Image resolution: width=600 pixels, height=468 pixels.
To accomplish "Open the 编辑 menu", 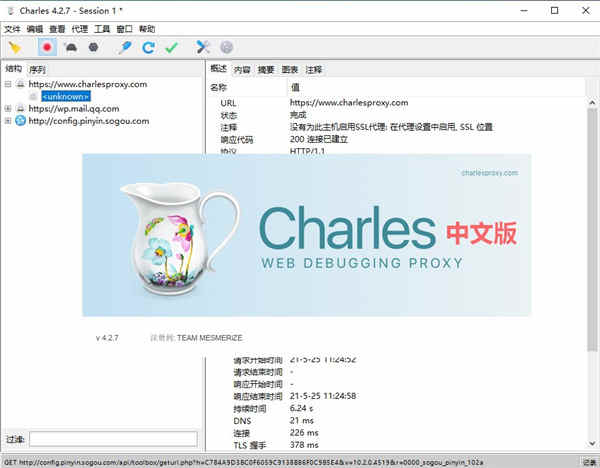I will click(35, 29).
